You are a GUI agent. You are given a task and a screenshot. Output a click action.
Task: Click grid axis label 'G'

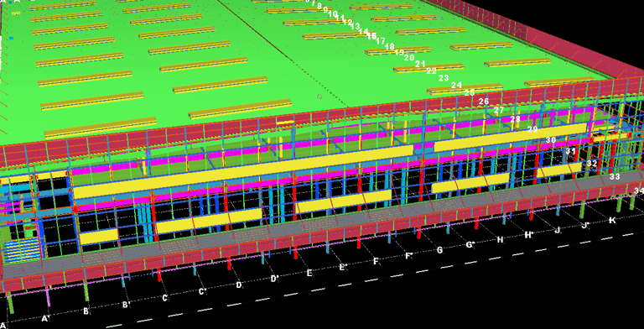click(439, 250)
